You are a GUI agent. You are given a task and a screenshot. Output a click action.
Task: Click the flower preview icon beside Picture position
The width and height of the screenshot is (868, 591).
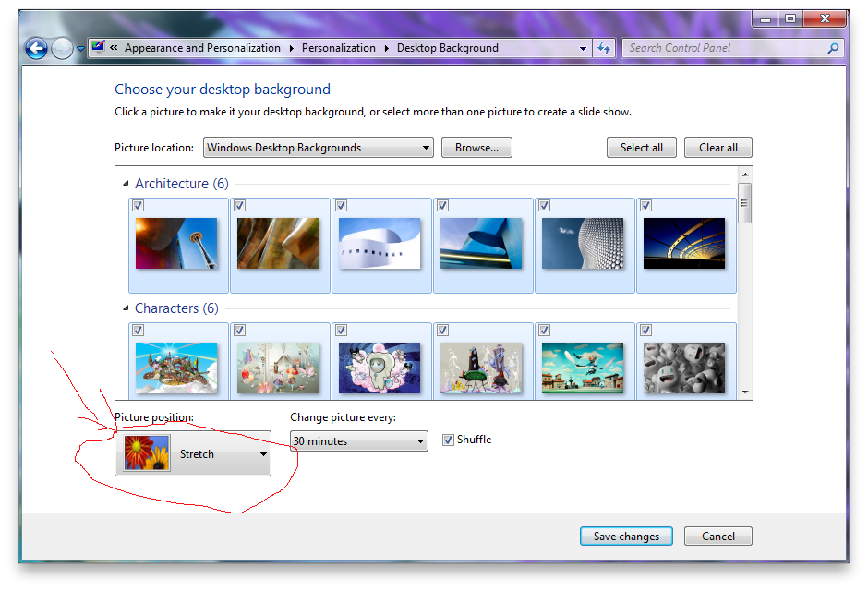[x=146, y=453]
